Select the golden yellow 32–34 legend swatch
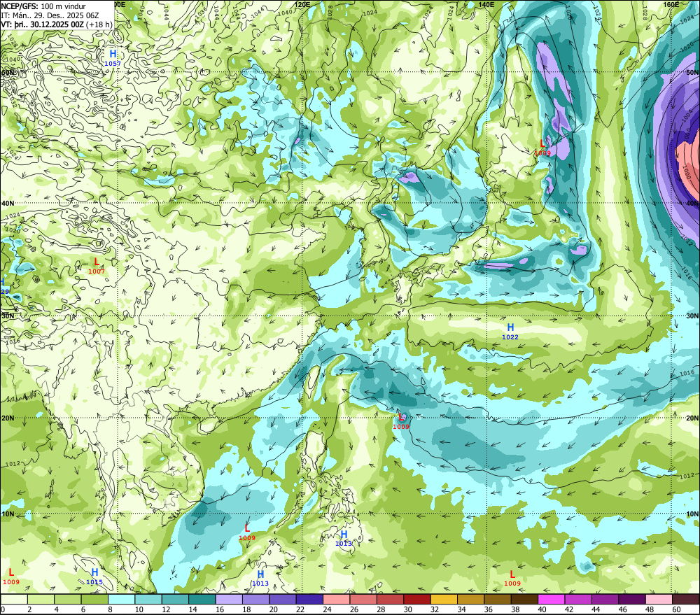This screenshot has width=700, height=615. pos(444,599)
